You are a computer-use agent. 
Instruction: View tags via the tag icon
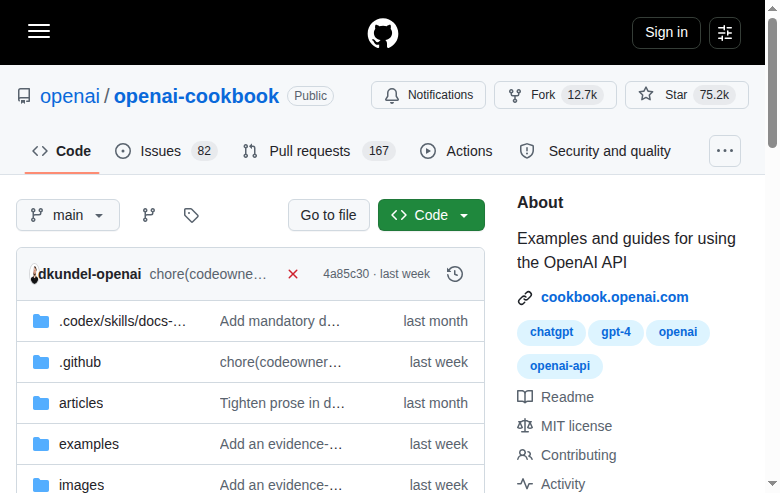tap(191, 215)
